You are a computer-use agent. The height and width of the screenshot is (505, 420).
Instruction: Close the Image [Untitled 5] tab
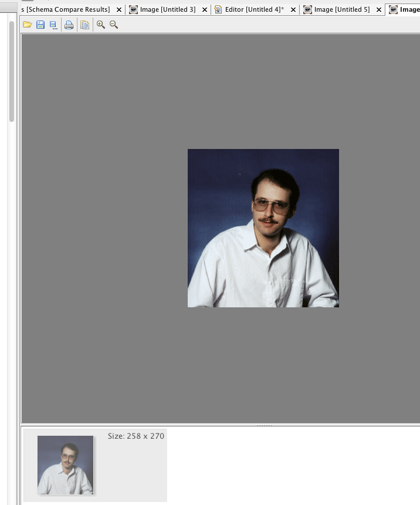pos(379,10)
